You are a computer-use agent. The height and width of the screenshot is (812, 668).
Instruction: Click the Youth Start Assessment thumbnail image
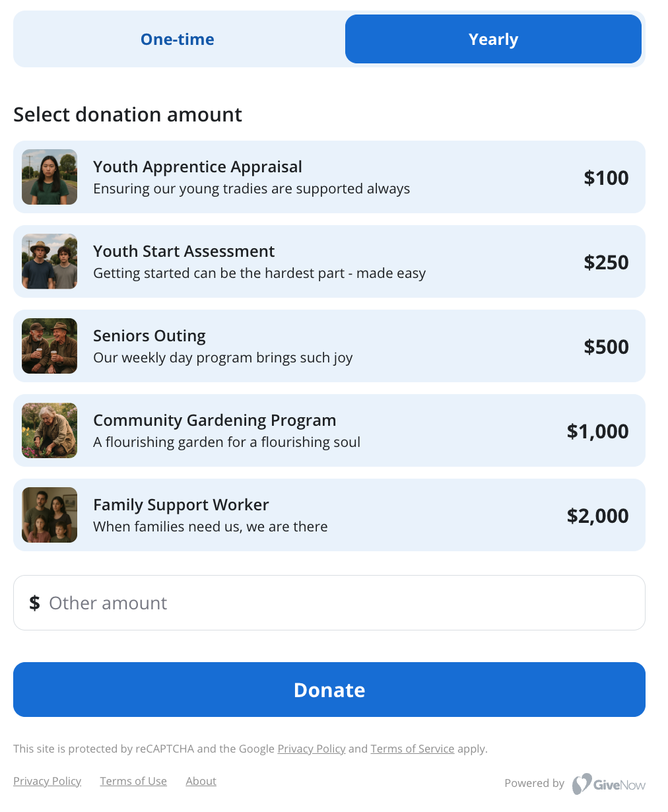(50, 261)
